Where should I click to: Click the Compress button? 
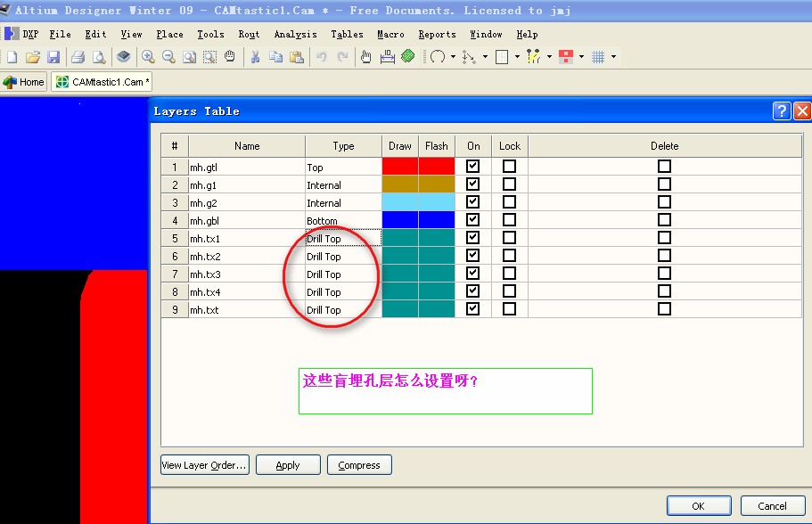pos(359,465)
